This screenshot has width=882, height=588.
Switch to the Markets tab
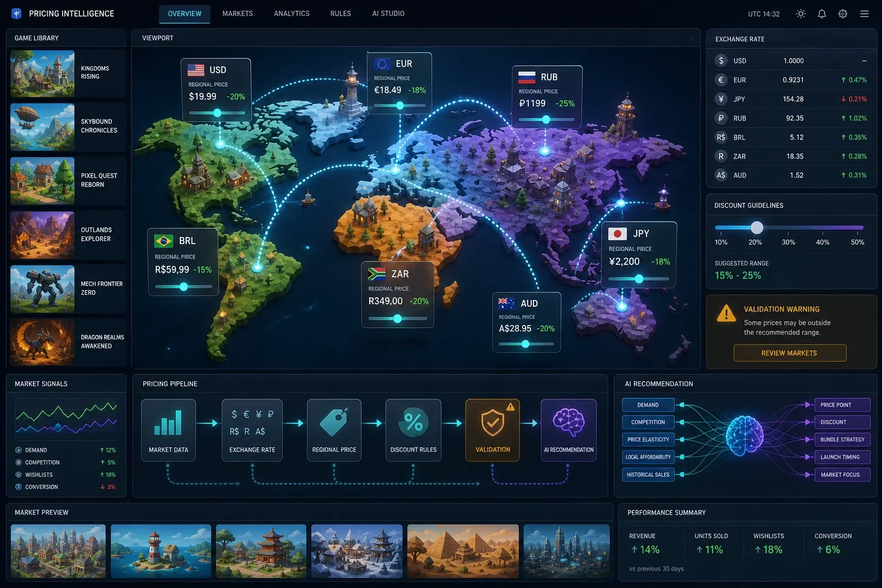point(238,14)
